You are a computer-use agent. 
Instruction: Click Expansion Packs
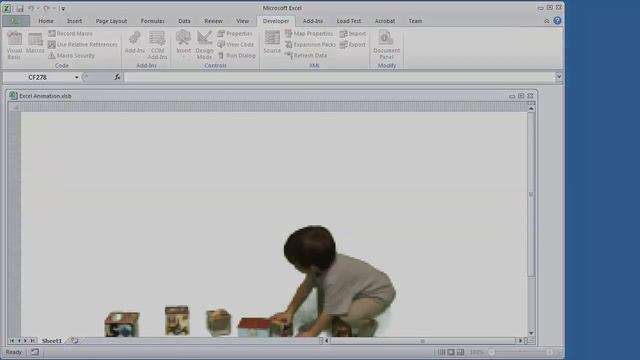pyautogui.click(x=310, y=44)
